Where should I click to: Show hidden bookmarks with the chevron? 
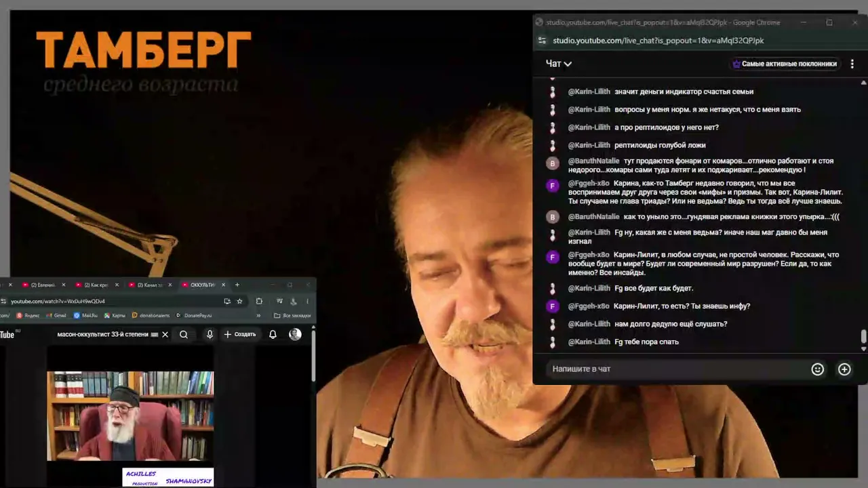tap(258, 315)
